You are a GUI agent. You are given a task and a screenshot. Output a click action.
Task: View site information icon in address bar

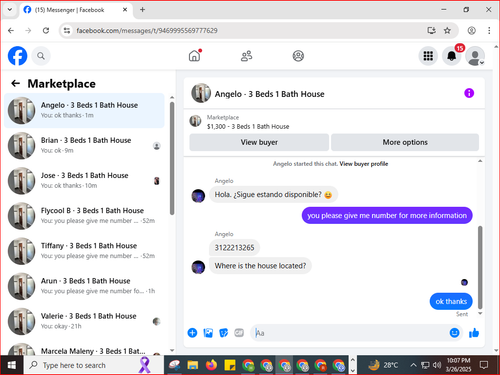coord(67,31)
